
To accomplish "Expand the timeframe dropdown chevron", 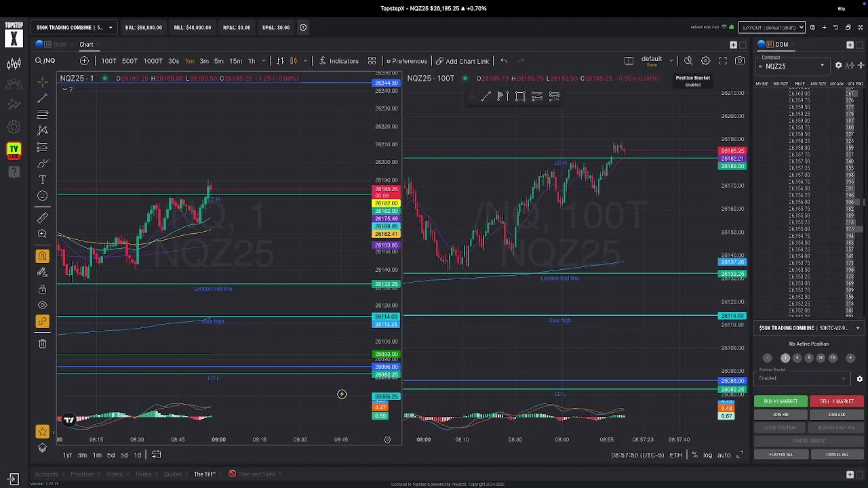I will [x=263, y=61].
